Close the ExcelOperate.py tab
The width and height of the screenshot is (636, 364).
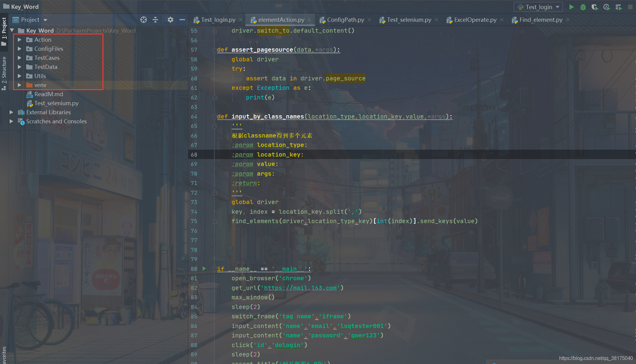tap(502, 20)
